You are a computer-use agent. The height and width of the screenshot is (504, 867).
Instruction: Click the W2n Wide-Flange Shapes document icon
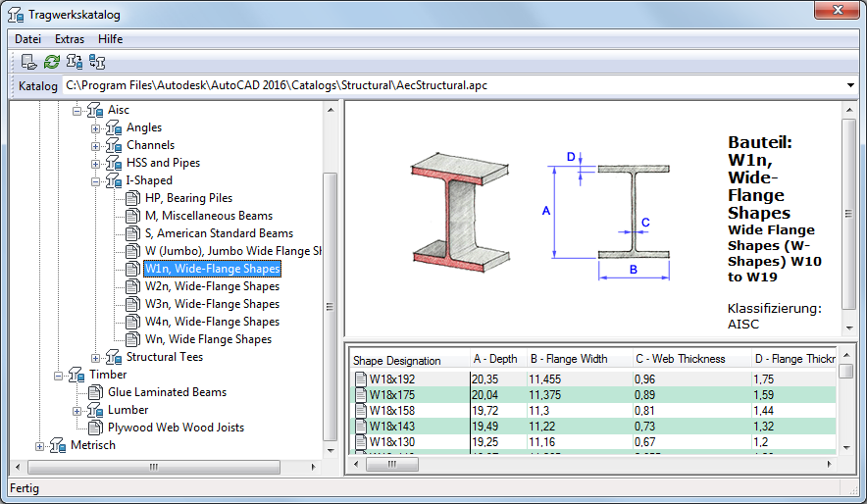(132, 286)
